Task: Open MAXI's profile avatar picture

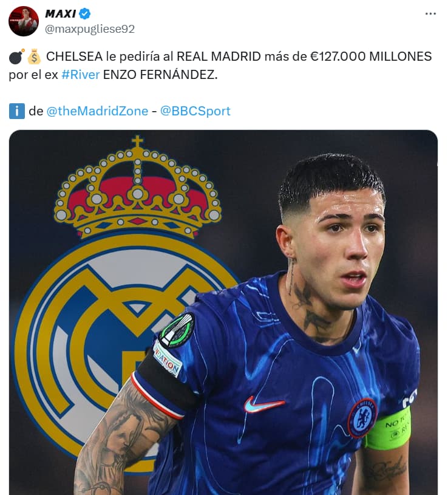Action: [24, 21]
